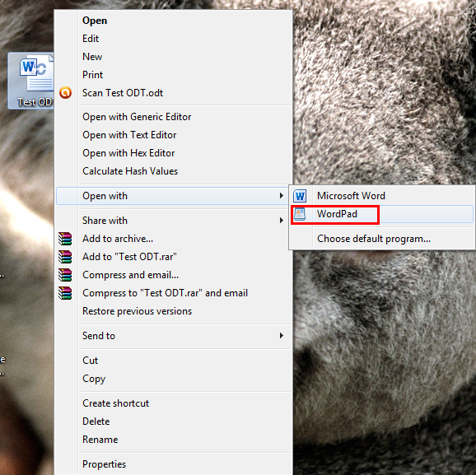Image resolution: width=476 pixels, height=475 pixels.
Task: Click the Microsoft Word icon in submenu
Action: point(300,196)
